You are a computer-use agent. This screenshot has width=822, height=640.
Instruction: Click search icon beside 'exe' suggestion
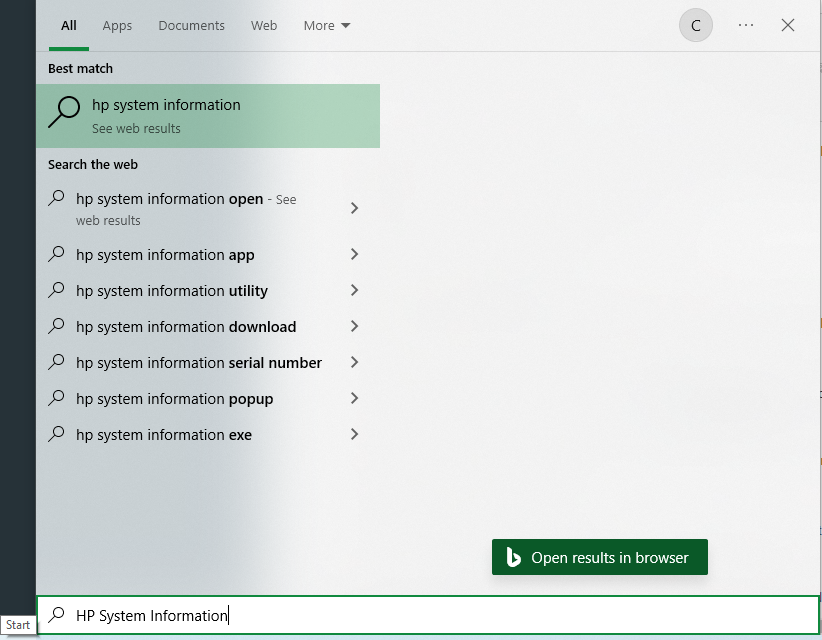click(x=56, y=433)
